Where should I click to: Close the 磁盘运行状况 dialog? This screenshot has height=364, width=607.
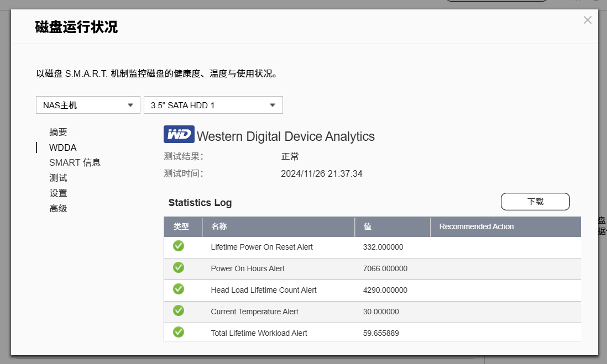tap(587, 20)
